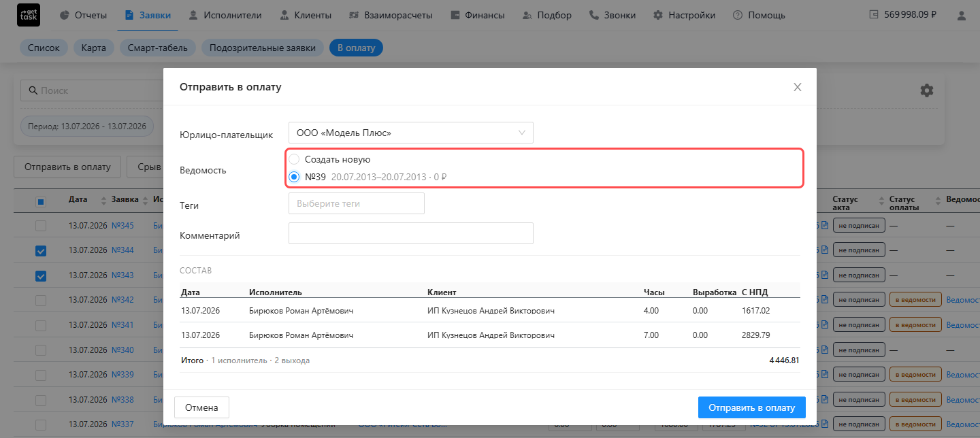Uncheck the checkbox for заявка №344

coord(41,251)
